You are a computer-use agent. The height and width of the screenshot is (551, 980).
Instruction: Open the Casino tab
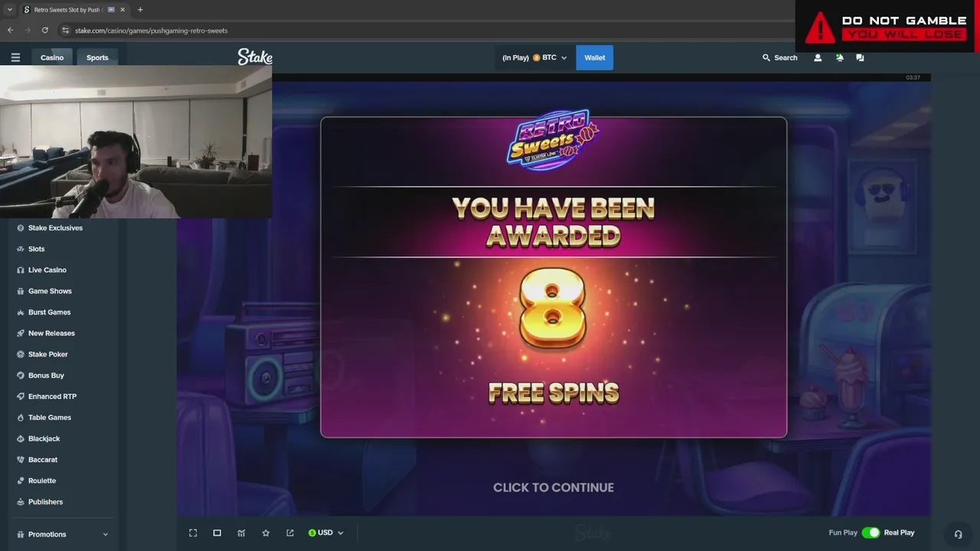[52, 57]
